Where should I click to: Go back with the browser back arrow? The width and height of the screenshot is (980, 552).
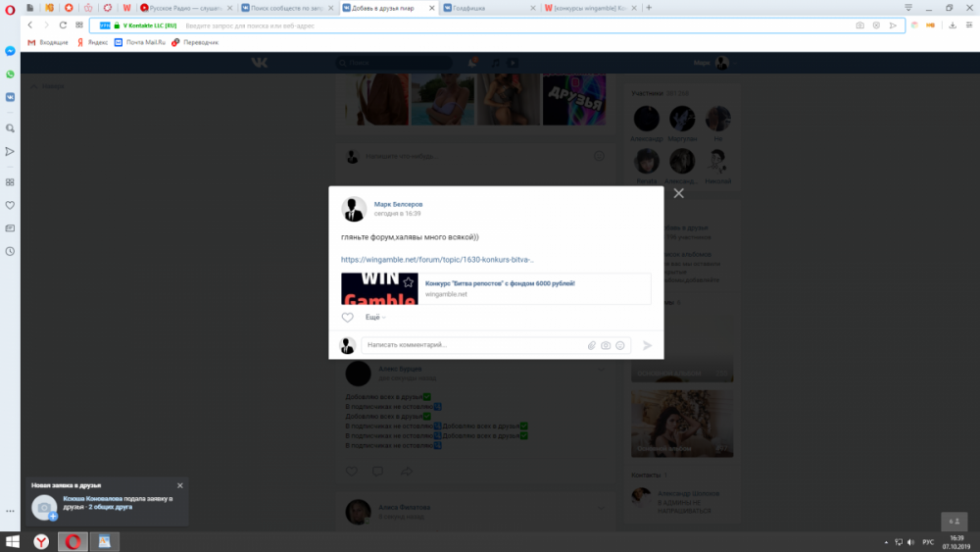(x=30, y=25)
